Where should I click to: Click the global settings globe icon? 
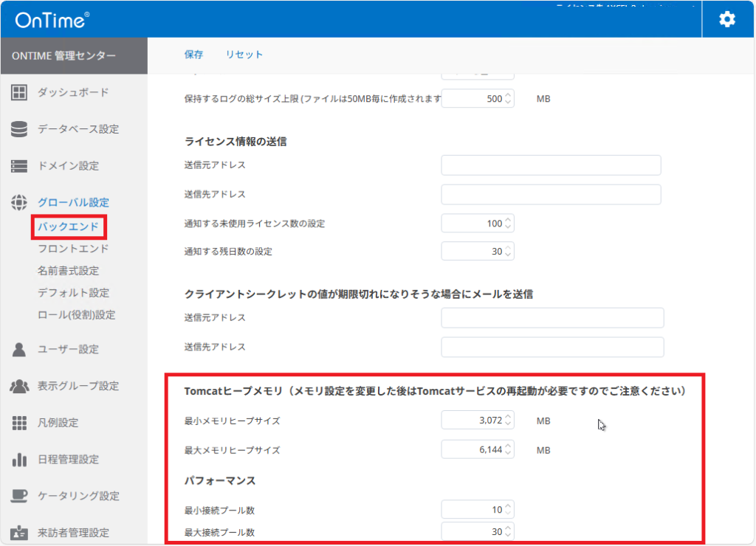(x=19, y=203)
